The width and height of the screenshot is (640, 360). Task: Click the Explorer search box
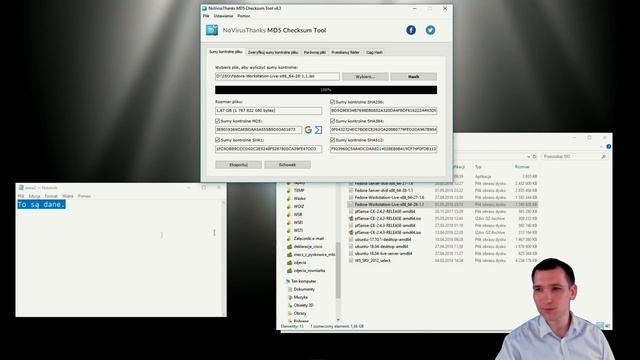574,156
